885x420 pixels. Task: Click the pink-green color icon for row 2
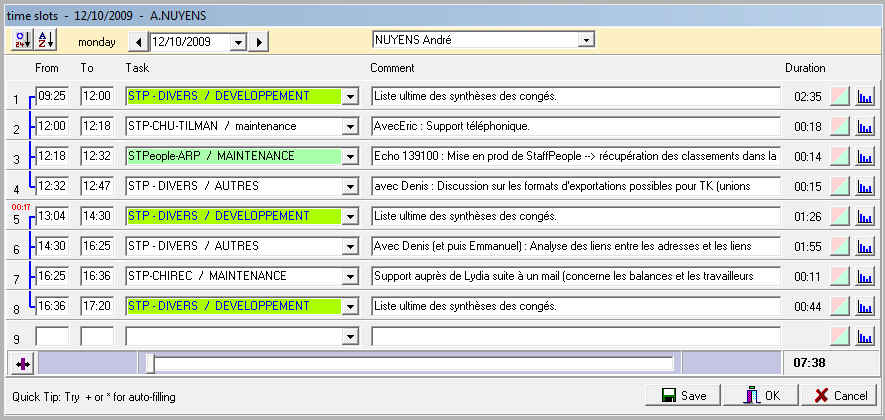click(840, 127)
